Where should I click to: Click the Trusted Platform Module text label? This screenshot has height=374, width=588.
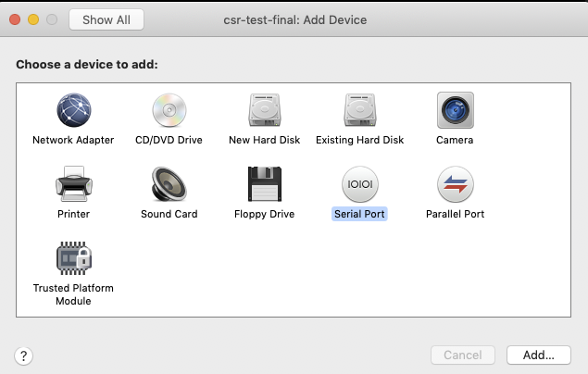[73, 294]
